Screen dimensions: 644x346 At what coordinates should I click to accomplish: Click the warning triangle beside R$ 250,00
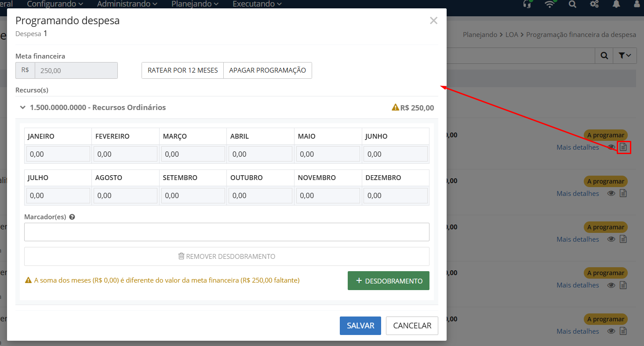395,107
